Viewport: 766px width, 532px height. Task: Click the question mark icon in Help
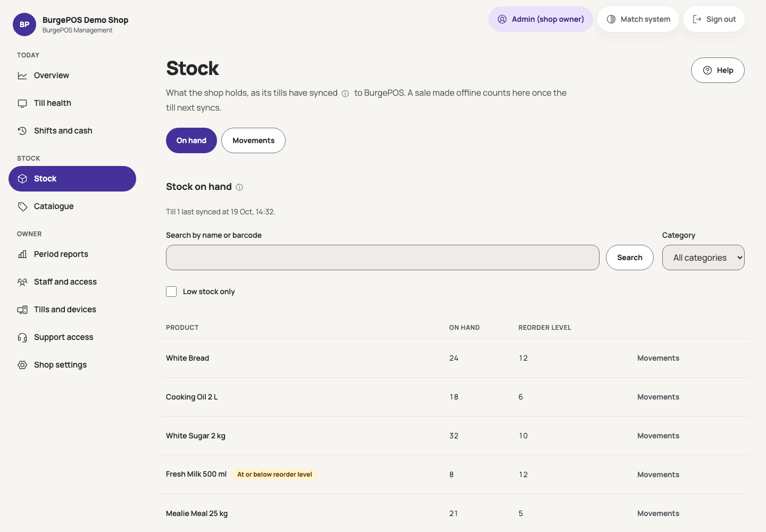(x=707, y=70)
